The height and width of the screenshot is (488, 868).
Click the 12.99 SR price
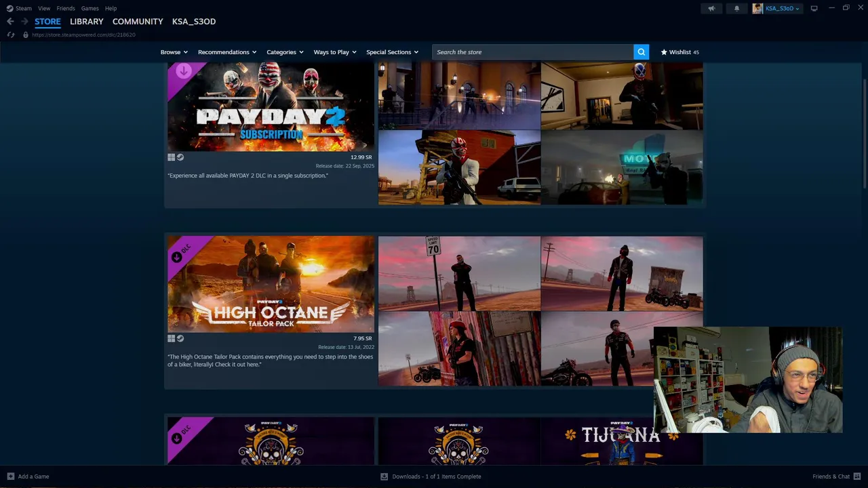(361, 157)
